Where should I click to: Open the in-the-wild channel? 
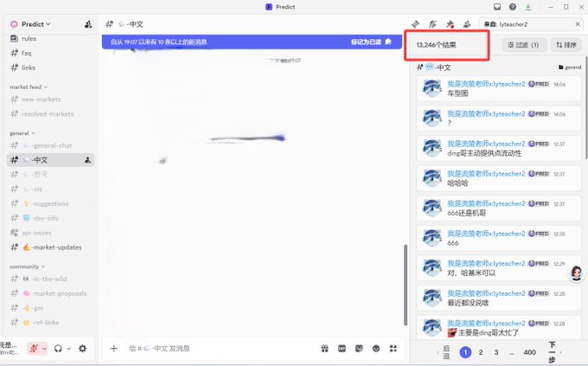(x=51, y=279)
